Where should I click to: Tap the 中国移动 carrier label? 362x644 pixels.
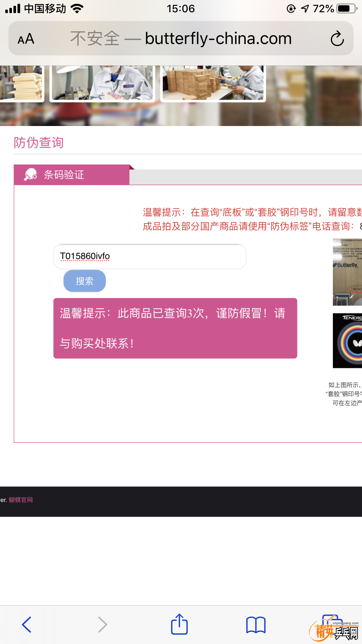tap(45, 9)
